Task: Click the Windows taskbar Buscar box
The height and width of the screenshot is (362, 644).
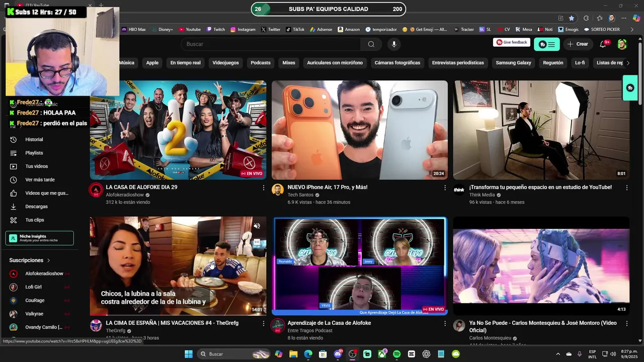Action: pyautogui.click(x=233, y=354)
